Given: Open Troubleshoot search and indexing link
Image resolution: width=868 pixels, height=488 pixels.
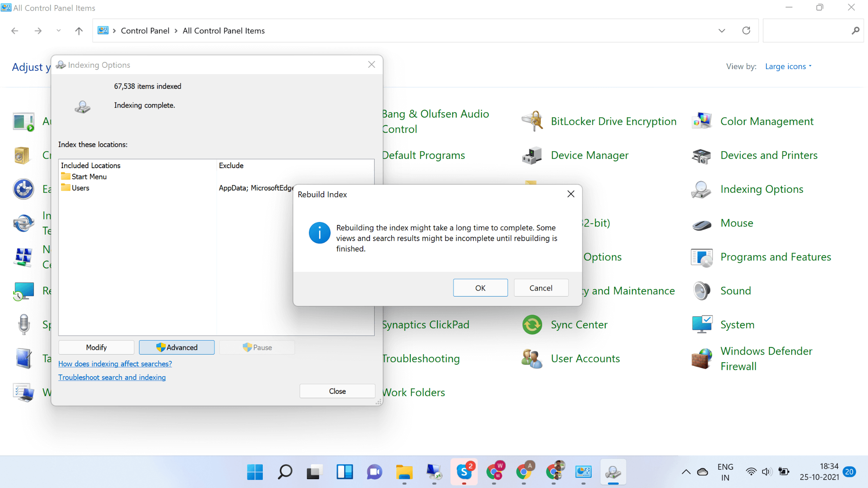Looking at the screenshot, I should (x=112, y=377).
